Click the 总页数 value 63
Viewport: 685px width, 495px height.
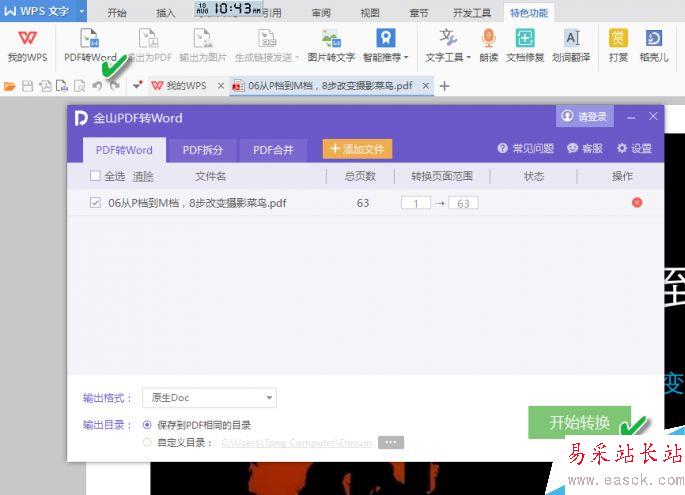[x=363, y=203]
